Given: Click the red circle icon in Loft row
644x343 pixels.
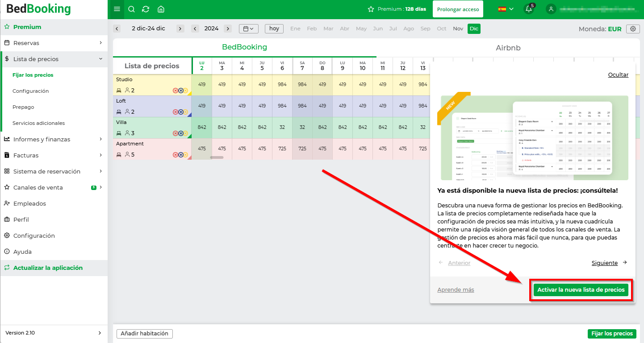Looking at the screenshot, I should coord(176,112).
